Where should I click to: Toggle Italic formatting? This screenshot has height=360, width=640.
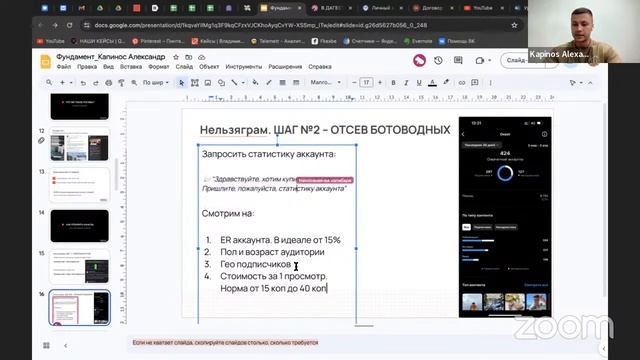coord(406,83)
